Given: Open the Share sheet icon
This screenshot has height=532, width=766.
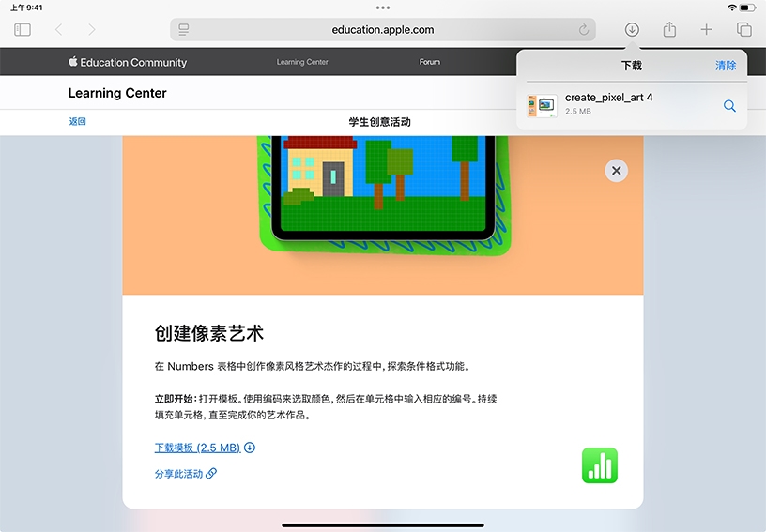Looking at the screenshot, I should tap(669, 30).
